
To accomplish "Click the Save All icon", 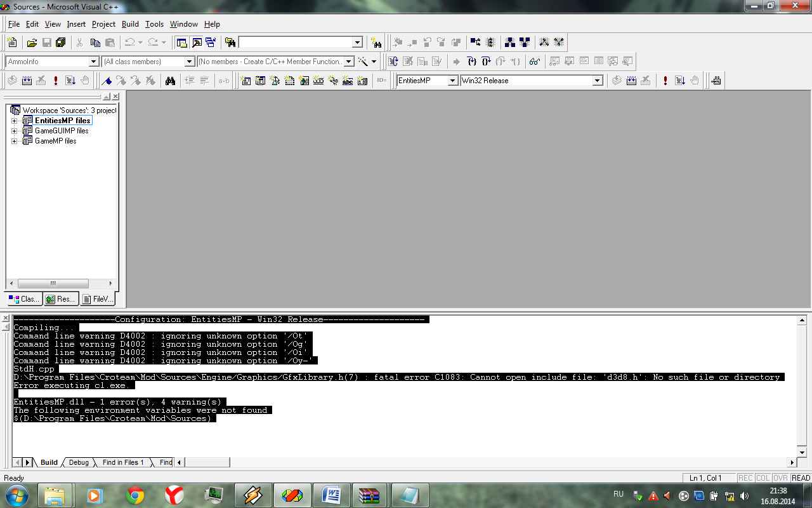I will click(61, 43).
